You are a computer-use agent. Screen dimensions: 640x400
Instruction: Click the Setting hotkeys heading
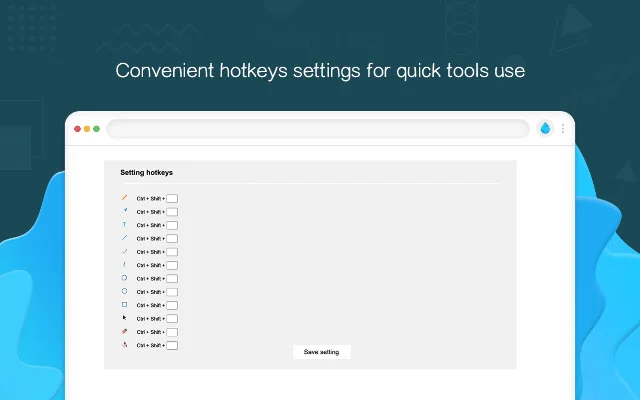(147, 173)
